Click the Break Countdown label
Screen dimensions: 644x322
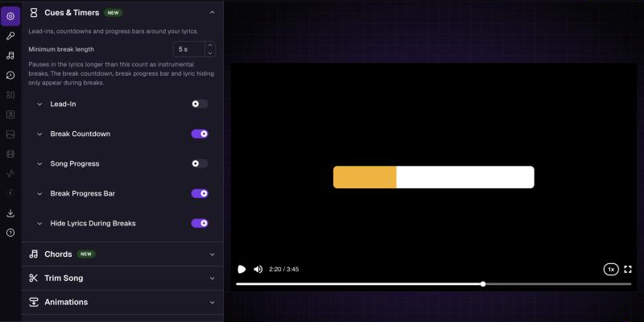(x=80, y=134)
